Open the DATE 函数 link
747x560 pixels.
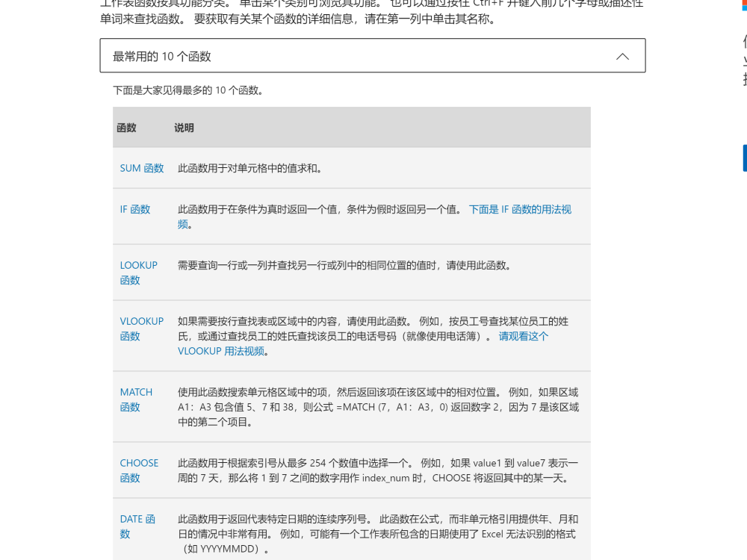pyautogui.click(x=137, y=526)
